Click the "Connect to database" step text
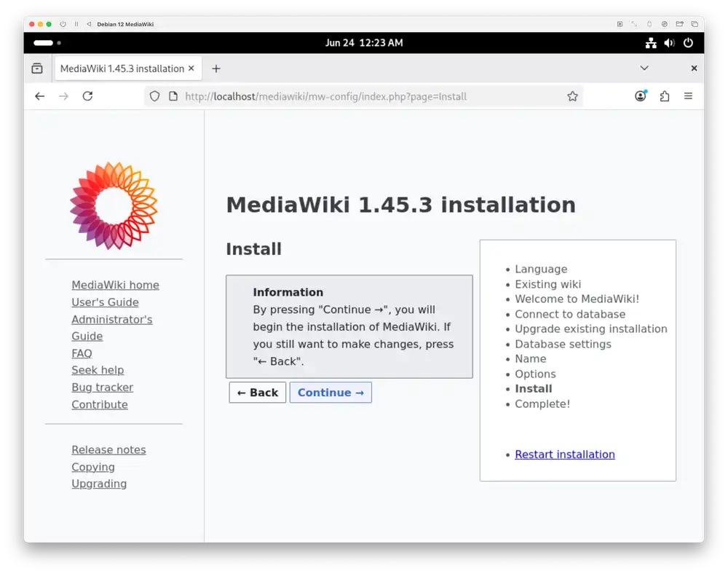This screenshot has width=728, height=574. coord(570,314)
